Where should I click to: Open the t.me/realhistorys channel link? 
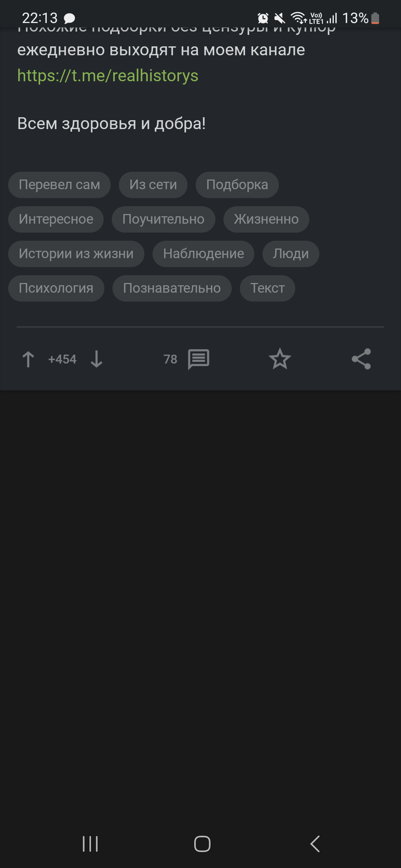(x=108, y=76)
